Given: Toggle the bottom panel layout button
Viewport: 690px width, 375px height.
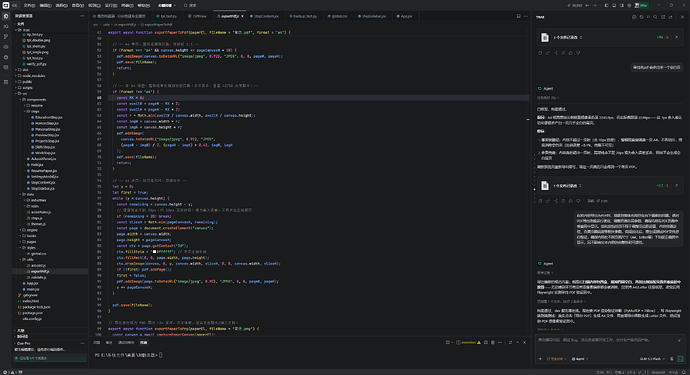Looking at the screenshot, I should coord(614,5).
